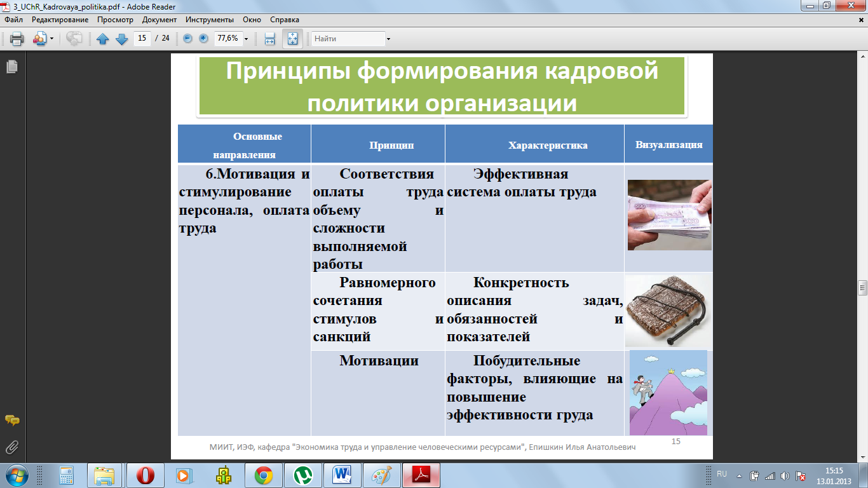Image resolution: width=868 pixels, height=488 pixels.
Task: Open the Comments panel icon in sidebar
Action: click(x=11, y=420)
